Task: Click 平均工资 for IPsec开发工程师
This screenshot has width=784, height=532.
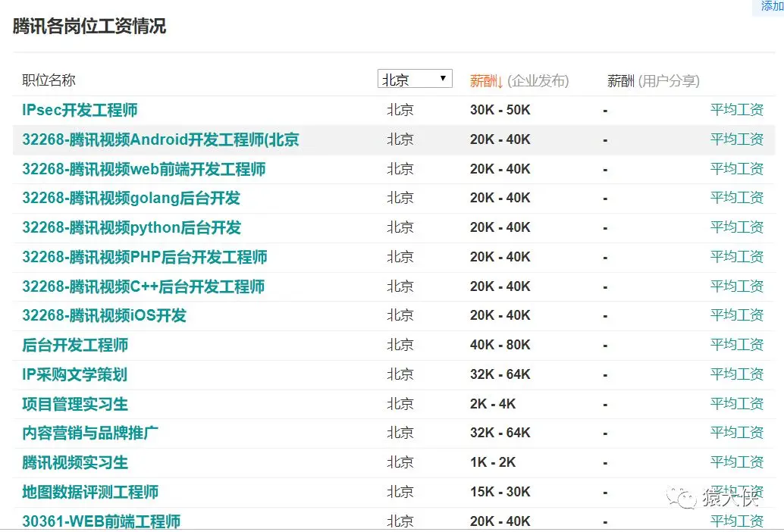Action: point(736,110)
